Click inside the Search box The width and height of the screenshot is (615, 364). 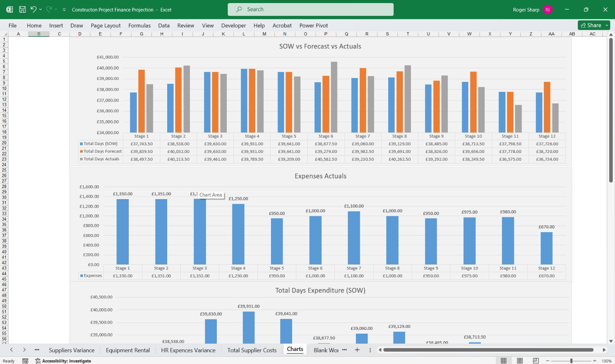tap(311, 9)
